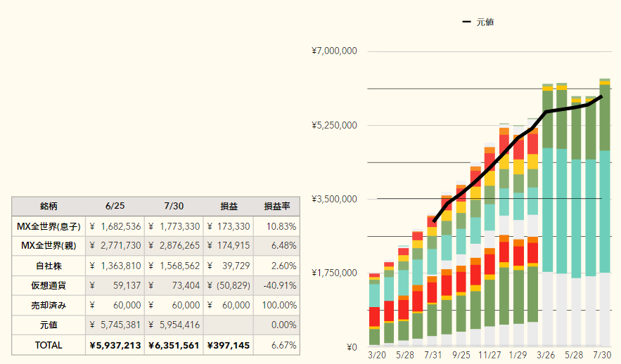
Task: Select the 6.67% total rate cell
Action: [277, 345]
